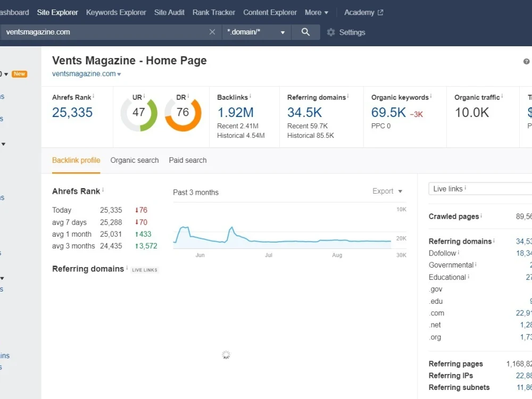This screenshot has height=399, width=532.
Task: Click the DR 76 gauge
Action: pos(183,113)
